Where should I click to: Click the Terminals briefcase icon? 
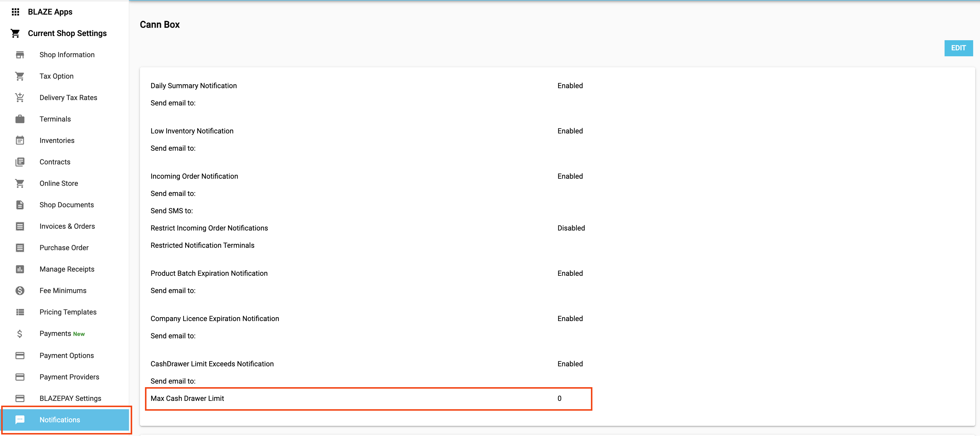(x=20, y=119)
